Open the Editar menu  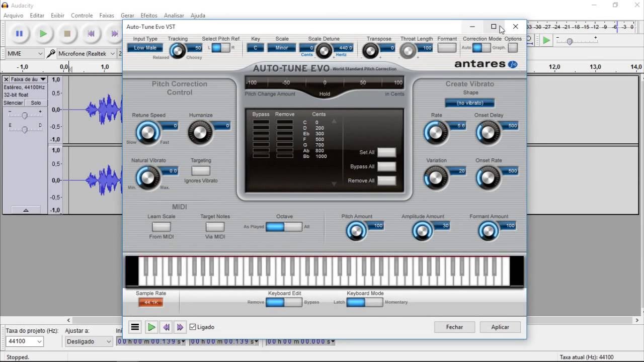click(x=37, y=16)
